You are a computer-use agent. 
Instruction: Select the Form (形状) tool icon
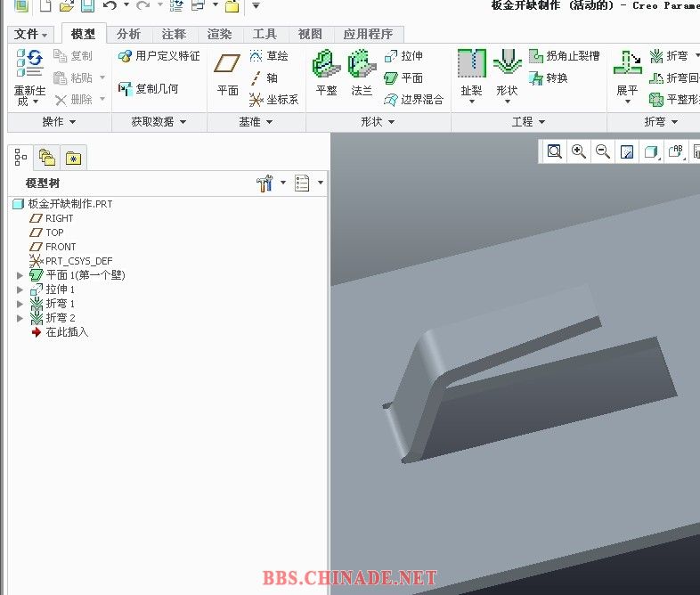click(x=507, y=65)
